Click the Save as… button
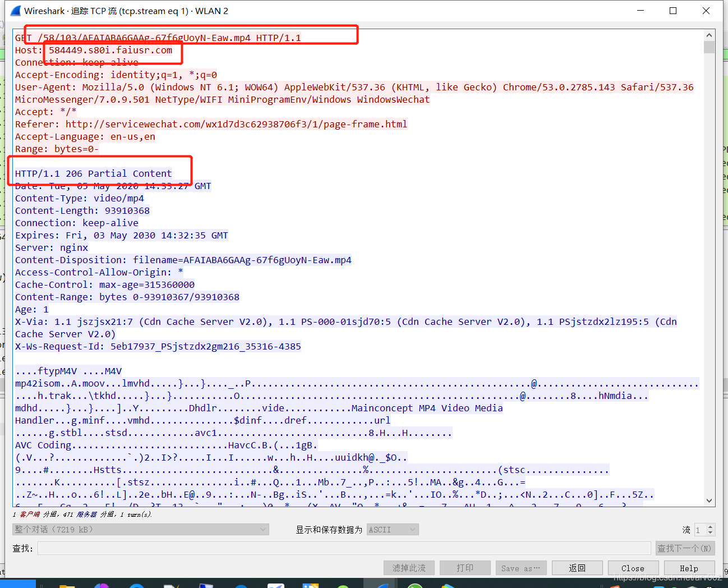The image size is (728, 588). [521, 568]
